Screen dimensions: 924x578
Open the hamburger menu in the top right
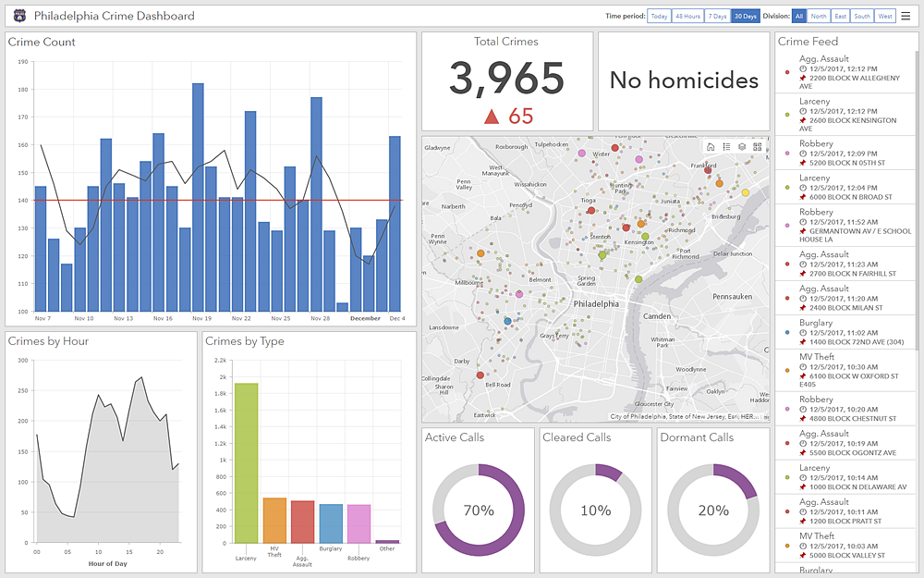[x=906, y=15]
